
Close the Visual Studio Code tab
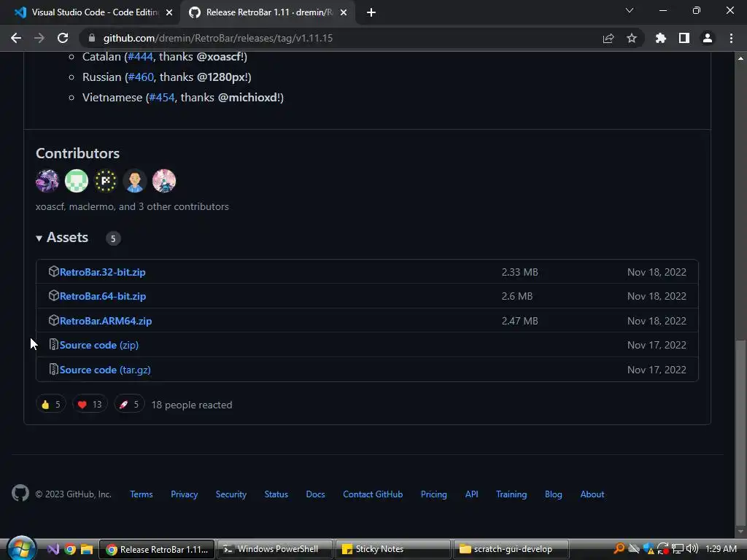[x=169, y=12]
